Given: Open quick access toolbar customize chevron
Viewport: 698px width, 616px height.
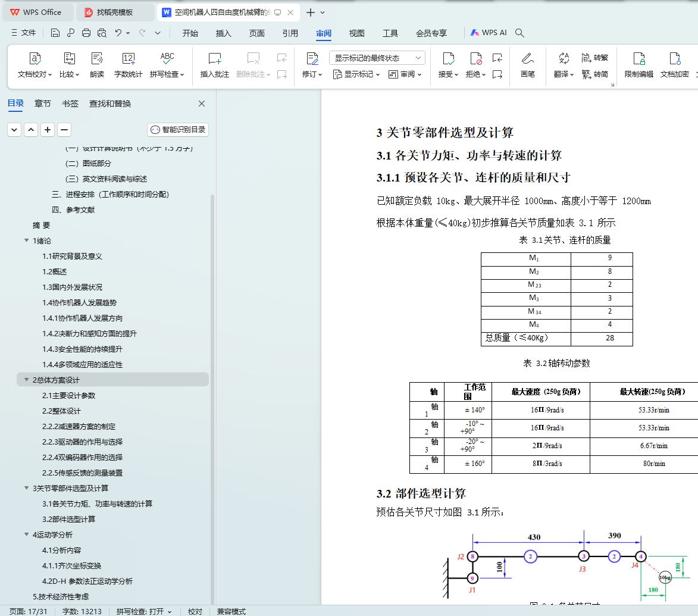Looking at the screenshot, I should 158,33.
